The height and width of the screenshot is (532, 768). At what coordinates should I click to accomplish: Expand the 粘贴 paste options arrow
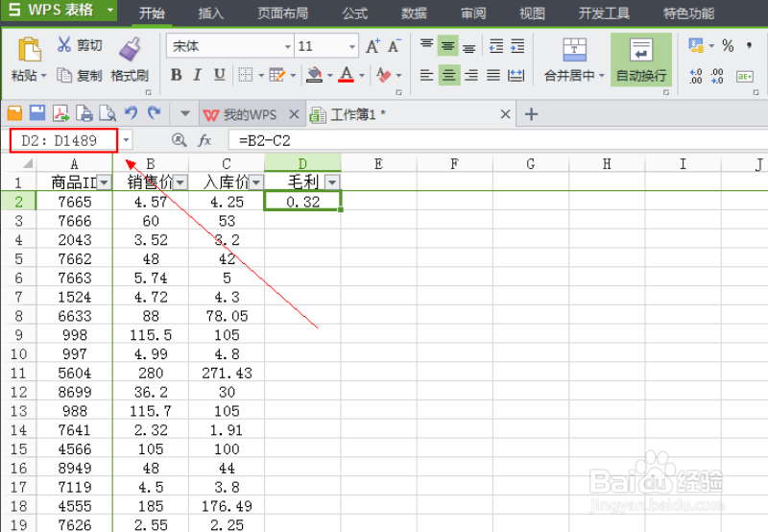click(x=43, y=76)
